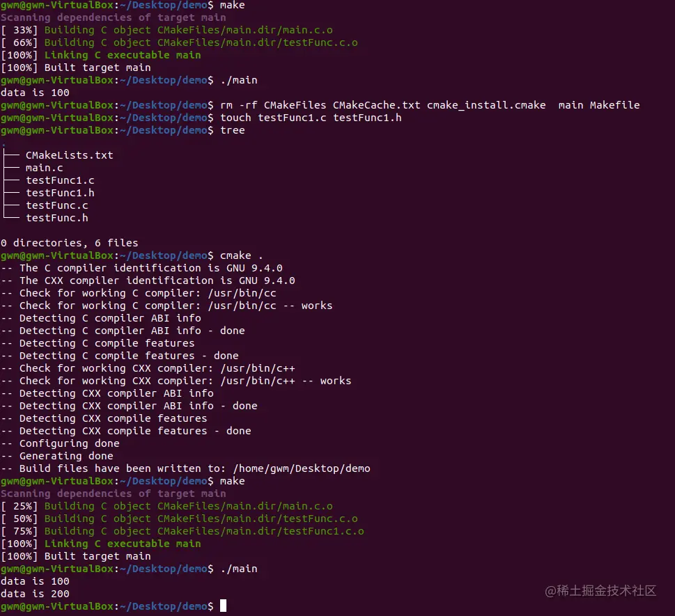
Task: Click the 'touch testFunc1.c testFunc1.h' command
Action: pyautogui.click(x=311, y=118)
